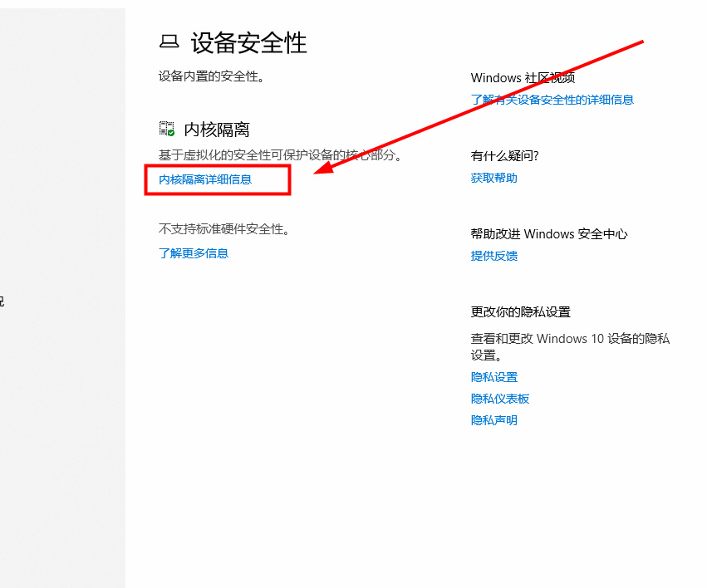Click the partially visible sidebar item 况
The width and height of the screenshot is (707, 588).
3,301
